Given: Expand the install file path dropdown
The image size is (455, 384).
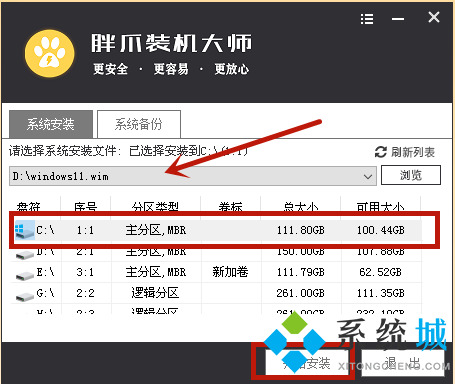Looking at the screenshot, I should pos(368,176).
